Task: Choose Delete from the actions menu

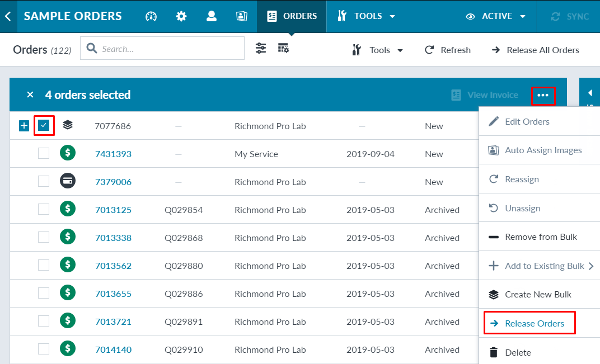Action: (540, 352)
